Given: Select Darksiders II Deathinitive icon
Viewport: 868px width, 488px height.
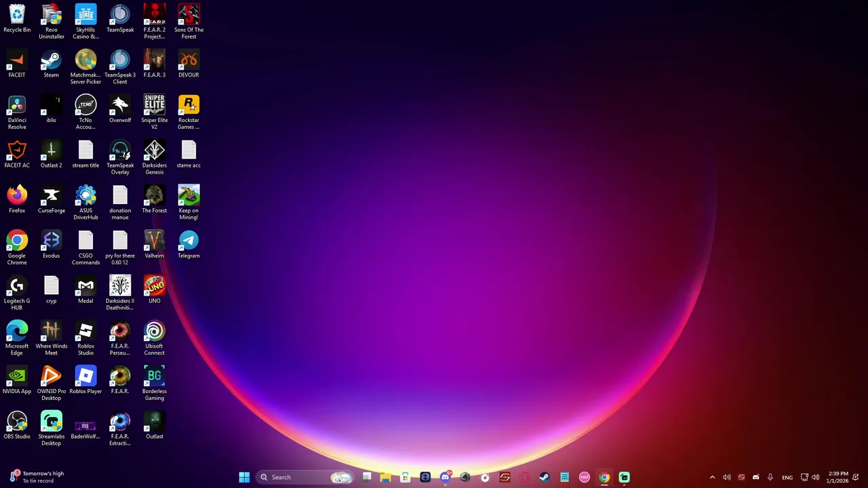Looking at the screenshot, I should pyautogui.click(x=120, y=293).
